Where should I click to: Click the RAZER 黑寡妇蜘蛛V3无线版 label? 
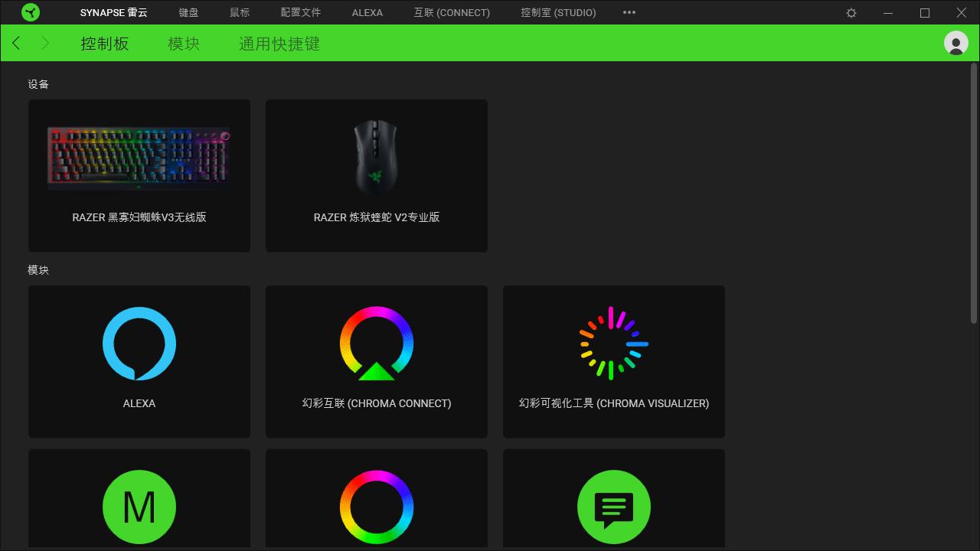coord(139,217)
